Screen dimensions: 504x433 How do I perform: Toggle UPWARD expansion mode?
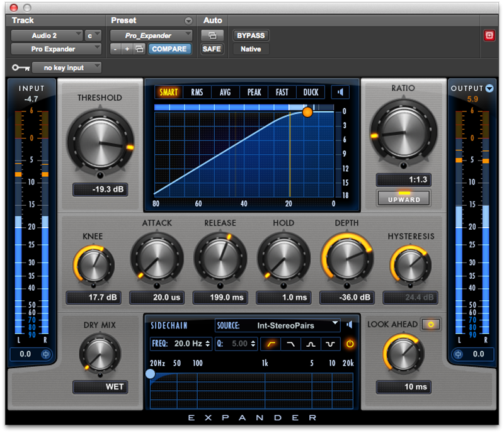click(x=403, y=198)
